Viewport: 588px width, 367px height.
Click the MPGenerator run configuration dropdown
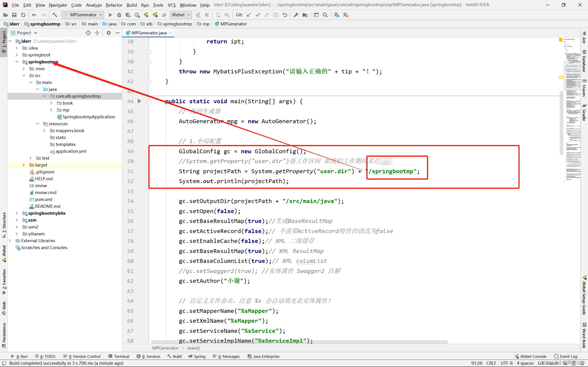(x=84, y=15)
